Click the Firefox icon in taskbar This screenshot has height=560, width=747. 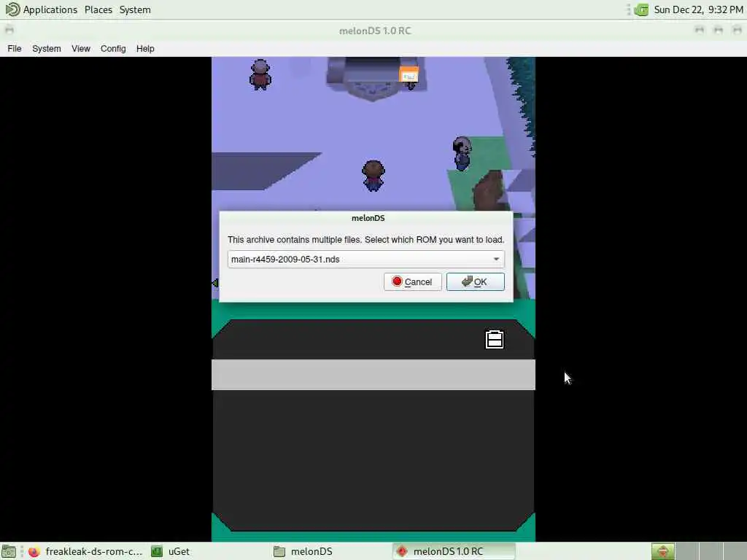[x=34, y=551]
